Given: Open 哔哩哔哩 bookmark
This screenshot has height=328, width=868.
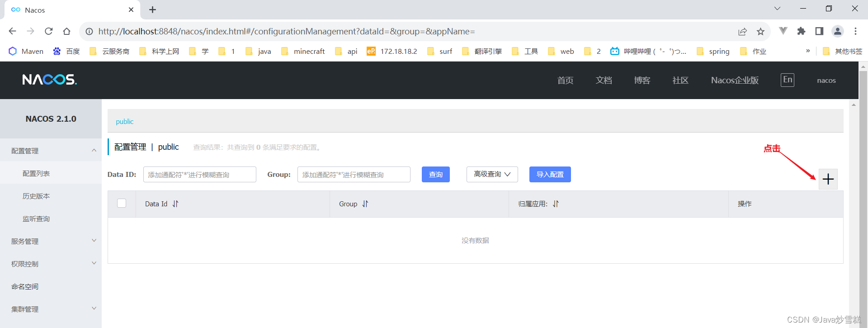Looking at the screenshot, I should 648,51.
